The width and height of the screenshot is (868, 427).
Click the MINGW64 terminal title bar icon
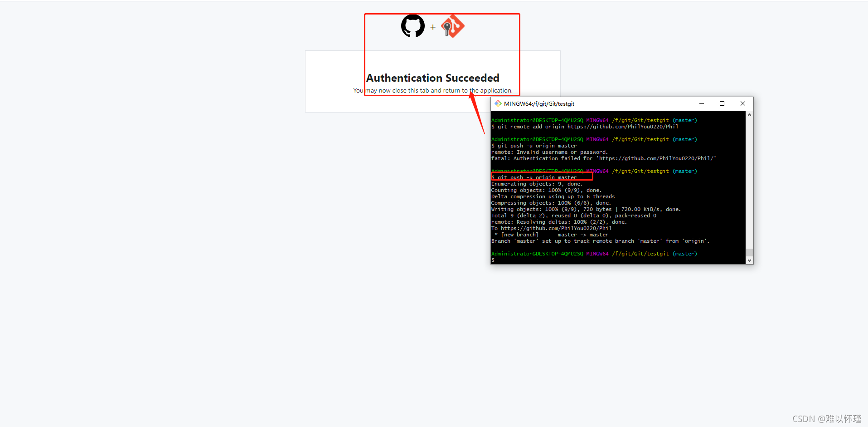click(x=498, y=103)
